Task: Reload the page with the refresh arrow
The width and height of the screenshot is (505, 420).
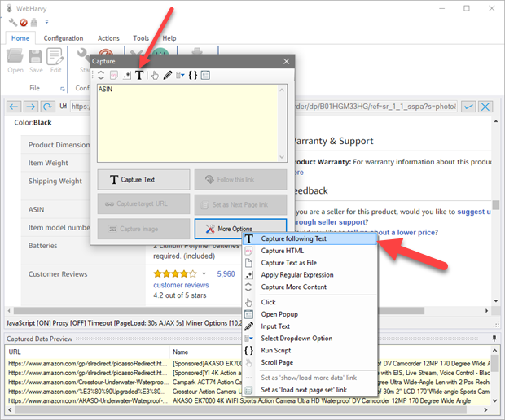Action: (46, 107)
